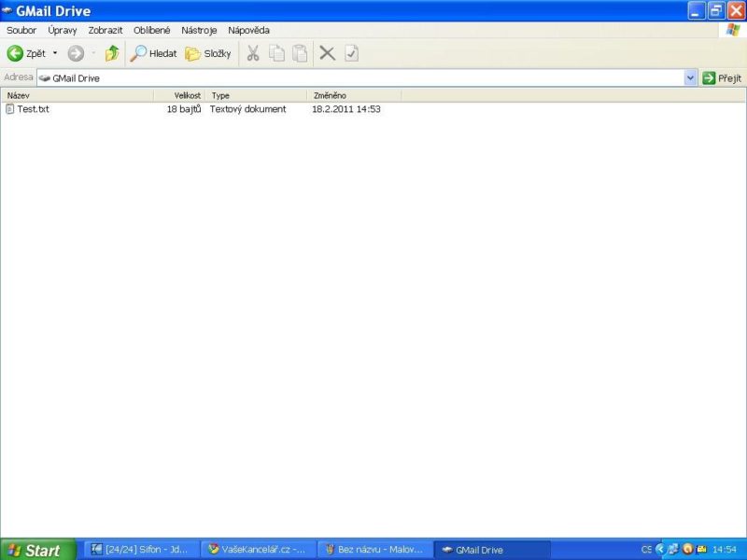The width and height of the screenshot is (747, 560).
Task: Click the properties checkmark toolbar icon
Action: click(x=351, y=53)
